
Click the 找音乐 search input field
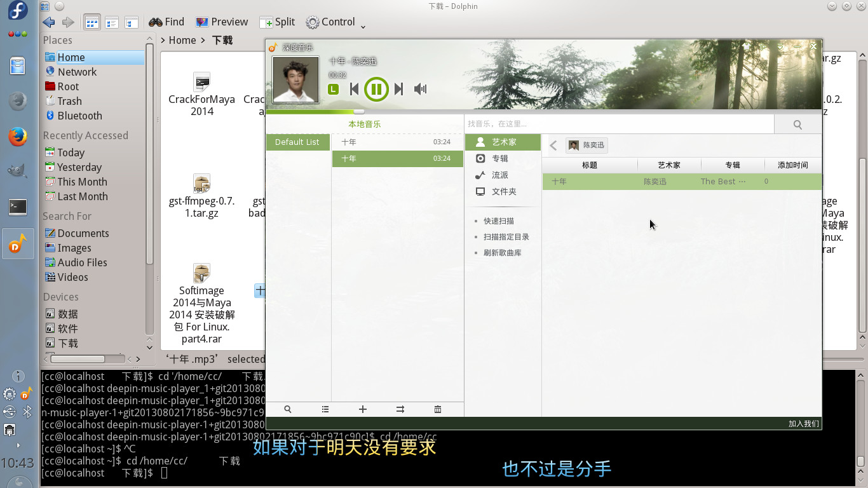pyautogui.click(x=619, y=124)
